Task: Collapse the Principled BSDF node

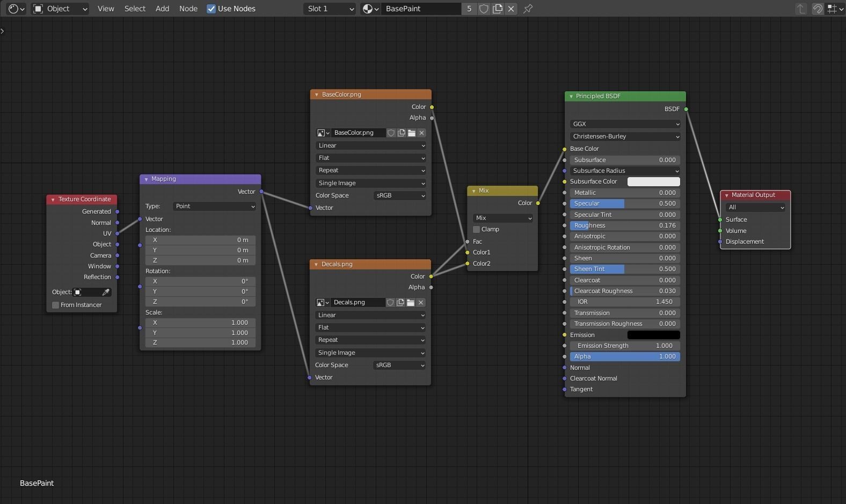Action: click(x=571, y=97)
